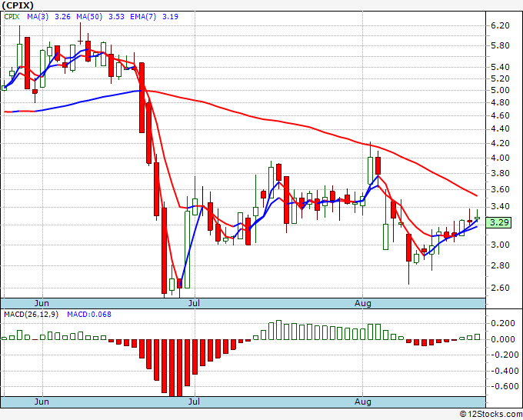Click the Jun label on MACD panel axis
This screenshot has height=420, width=523.
click(42, 402)
